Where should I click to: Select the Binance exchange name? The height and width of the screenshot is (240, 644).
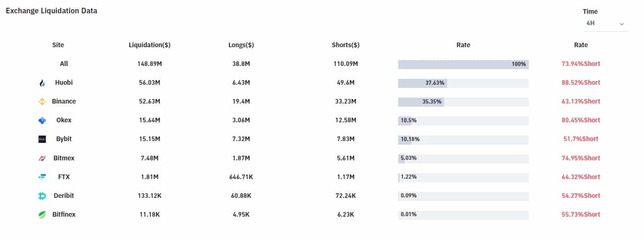click(x=64, y=101)
